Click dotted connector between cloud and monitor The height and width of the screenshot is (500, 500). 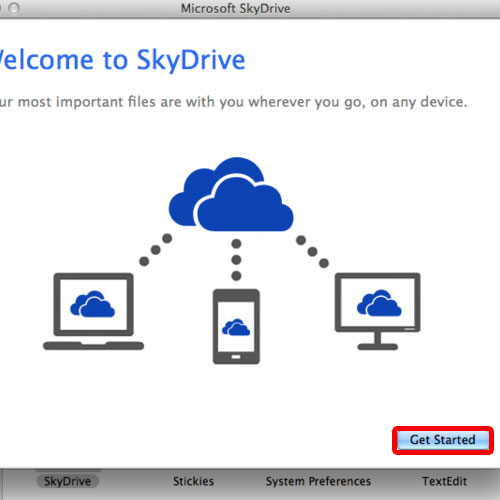pyautogui.click(x=312, y=252)
